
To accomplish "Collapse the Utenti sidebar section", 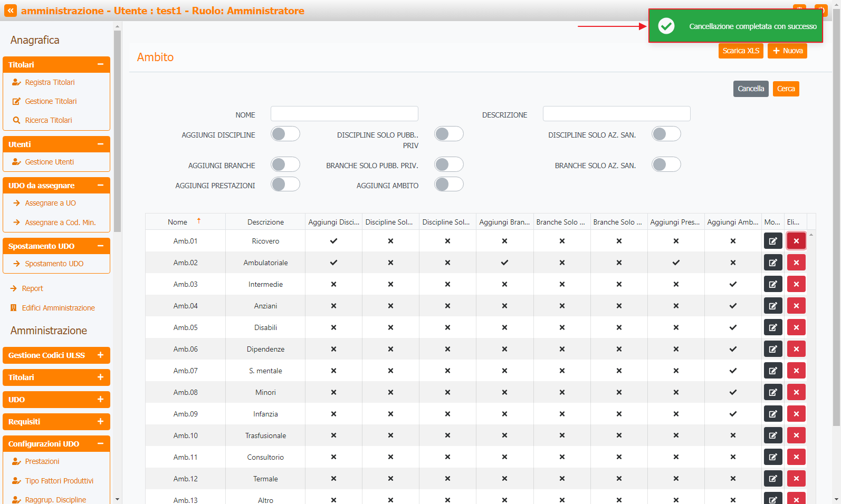I will [100, 144].
